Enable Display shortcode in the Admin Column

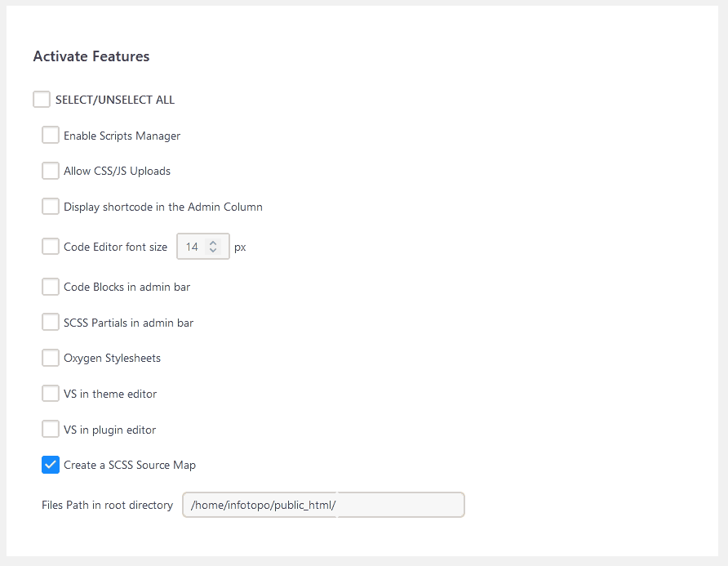pos(51,207)
